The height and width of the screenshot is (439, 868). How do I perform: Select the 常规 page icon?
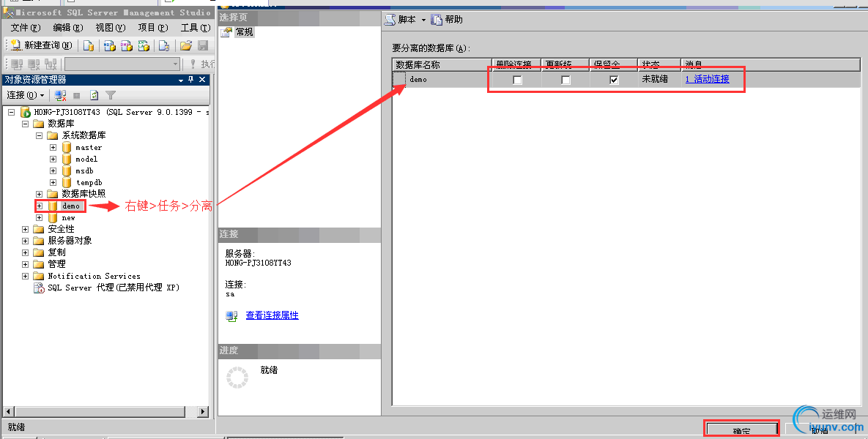(226, 32)
